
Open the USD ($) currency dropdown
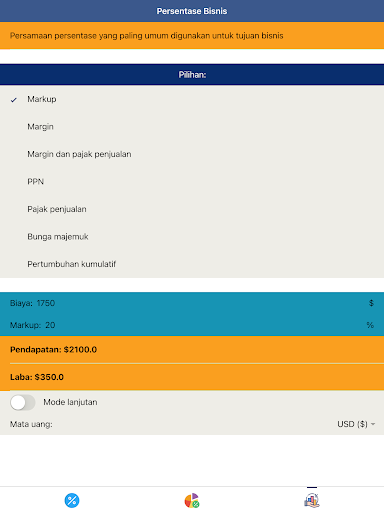coord(356,424)
